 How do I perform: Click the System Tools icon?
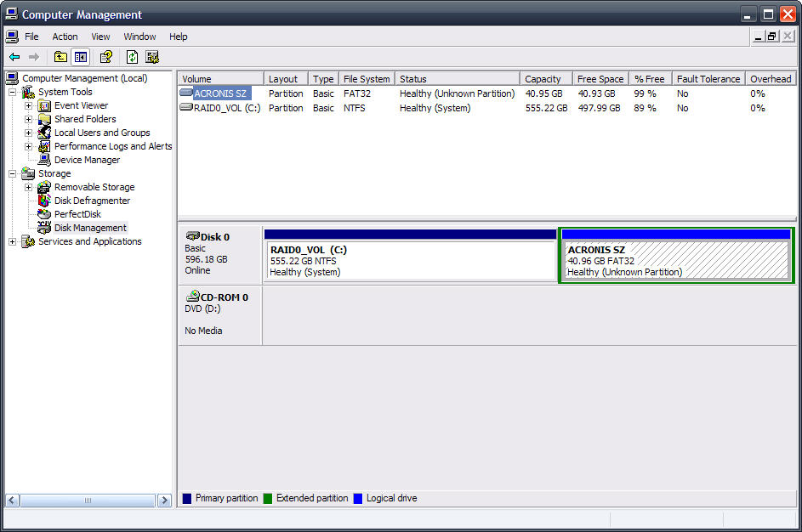[28, 92]
